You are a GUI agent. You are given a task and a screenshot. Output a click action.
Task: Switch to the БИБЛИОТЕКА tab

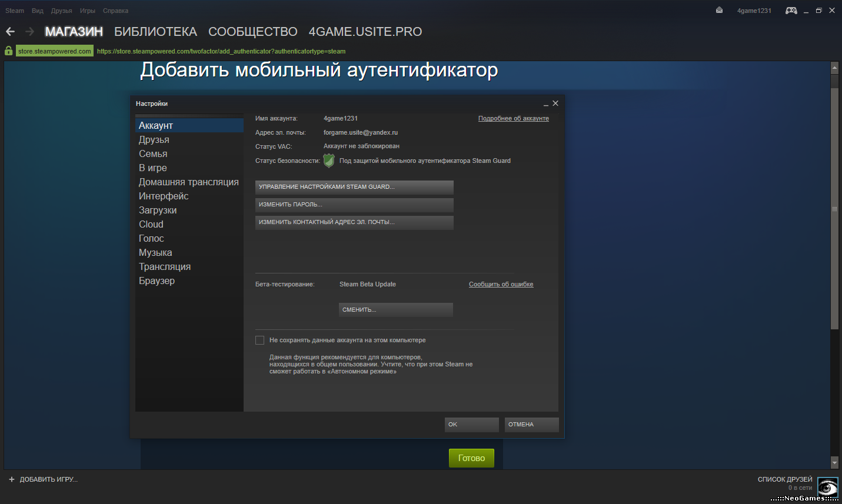click(x=155, y=32)
